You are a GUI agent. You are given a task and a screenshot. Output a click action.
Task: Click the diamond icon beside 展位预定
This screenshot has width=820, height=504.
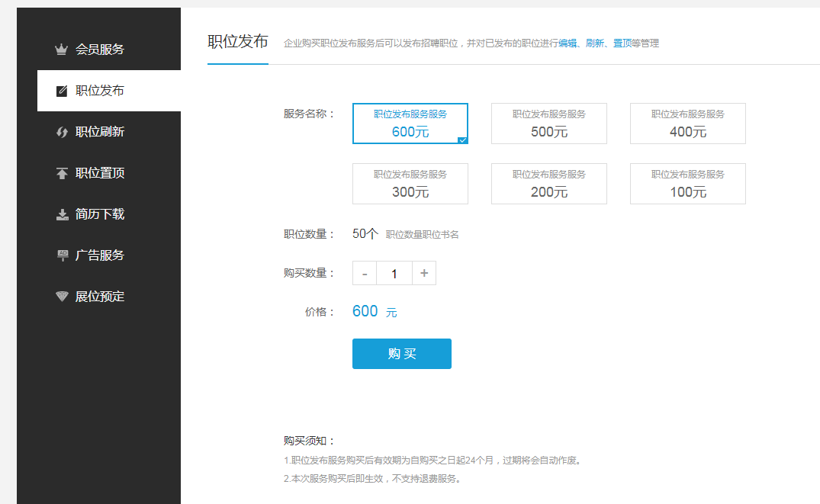(x=62, y=297)
